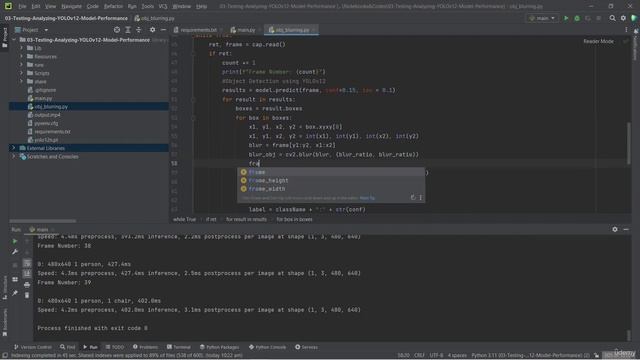
Task: Toggle Reader Mode in editor
Action: coord(598,41)
